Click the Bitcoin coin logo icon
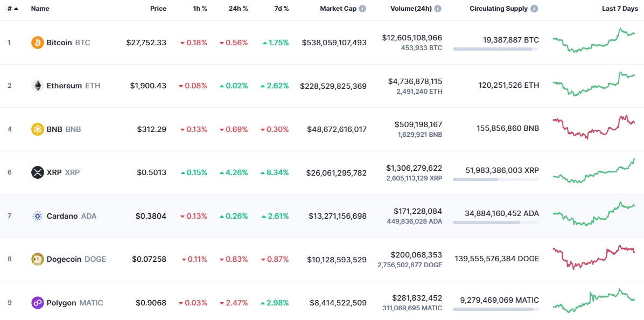This screenshot has height=320, width=644. tap(37, 43)
